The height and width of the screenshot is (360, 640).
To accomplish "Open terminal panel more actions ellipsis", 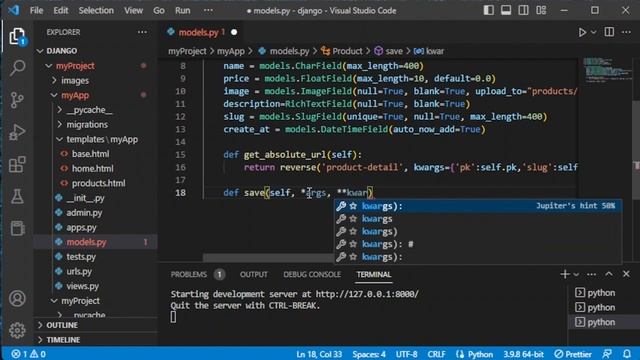I will click(591, 274).
